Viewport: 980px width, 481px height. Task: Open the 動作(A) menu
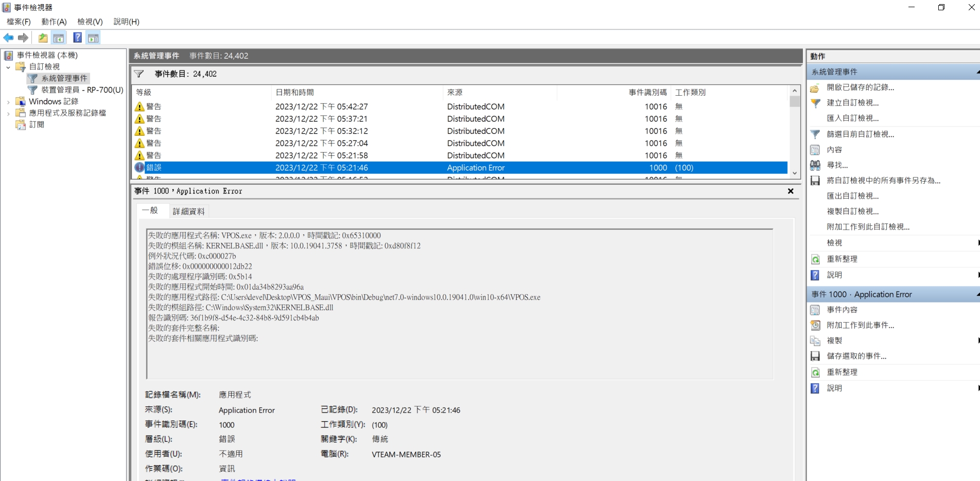(x=54, y=22)
